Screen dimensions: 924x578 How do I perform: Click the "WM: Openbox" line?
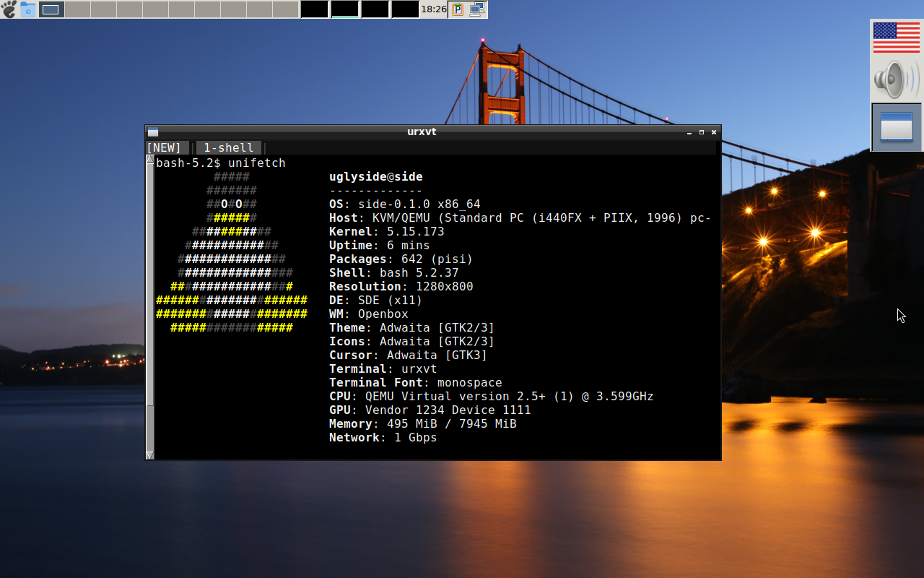pos(369,314)
